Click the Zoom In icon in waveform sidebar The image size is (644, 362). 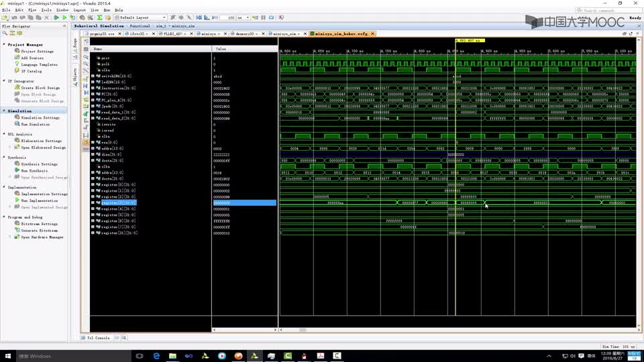86,57
